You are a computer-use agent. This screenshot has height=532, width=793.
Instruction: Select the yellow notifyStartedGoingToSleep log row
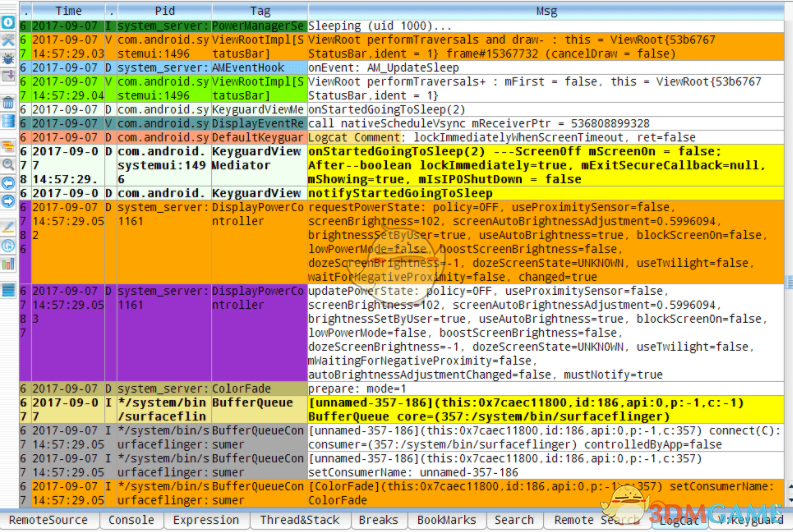coord(402,193)
